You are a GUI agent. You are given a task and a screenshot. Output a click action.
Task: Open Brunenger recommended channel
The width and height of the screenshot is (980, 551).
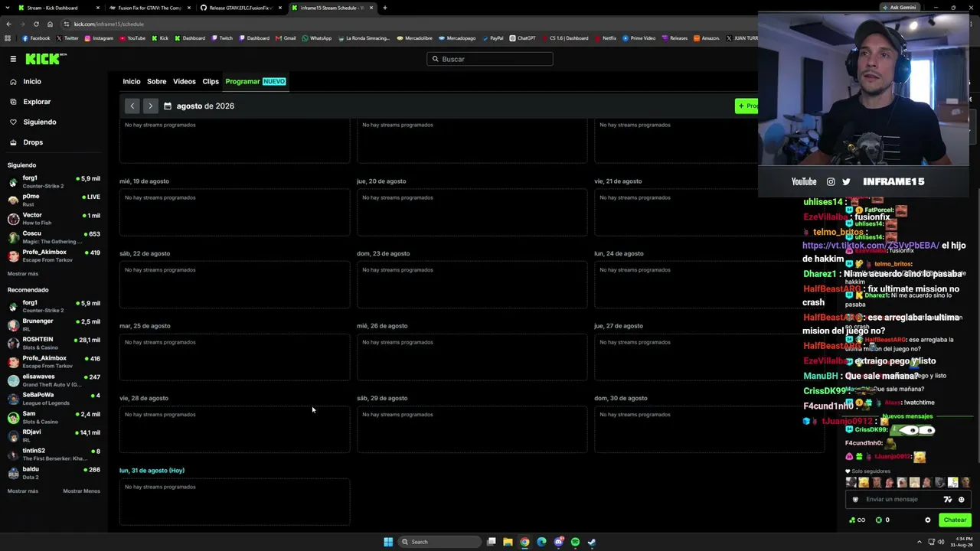54,324
